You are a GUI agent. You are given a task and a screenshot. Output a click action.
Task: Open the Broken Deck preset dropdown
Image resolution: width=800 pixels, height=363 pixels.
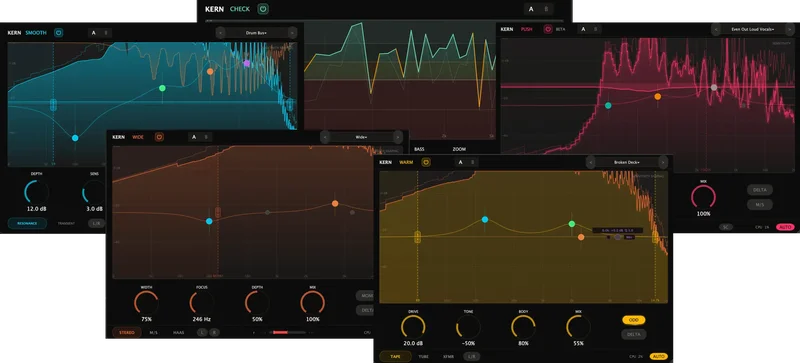click(627, 162)
